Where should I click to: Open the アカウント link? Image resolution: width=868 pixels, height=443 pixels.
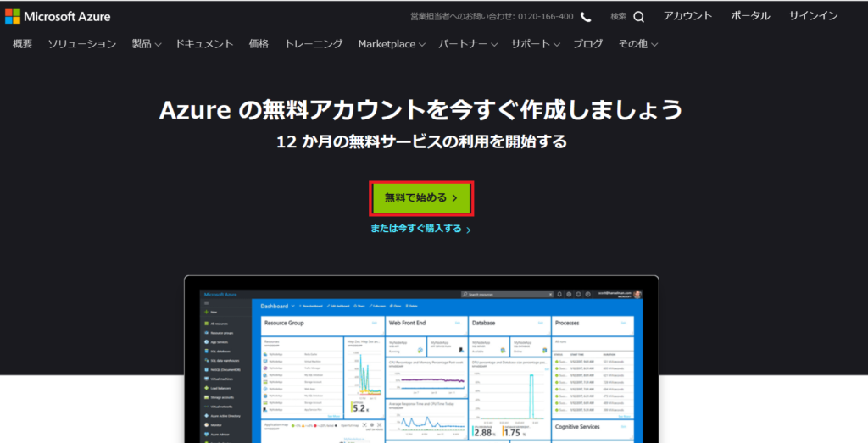coord(687,16)
